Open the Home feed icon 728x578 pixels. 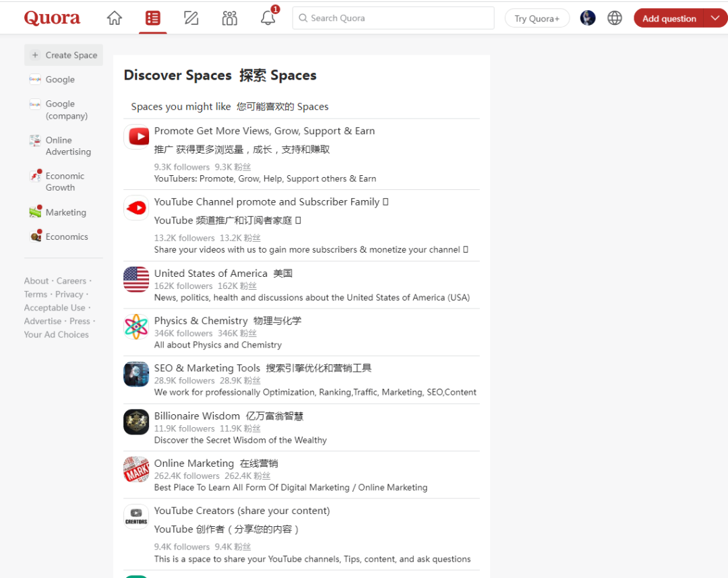[114, 18]
